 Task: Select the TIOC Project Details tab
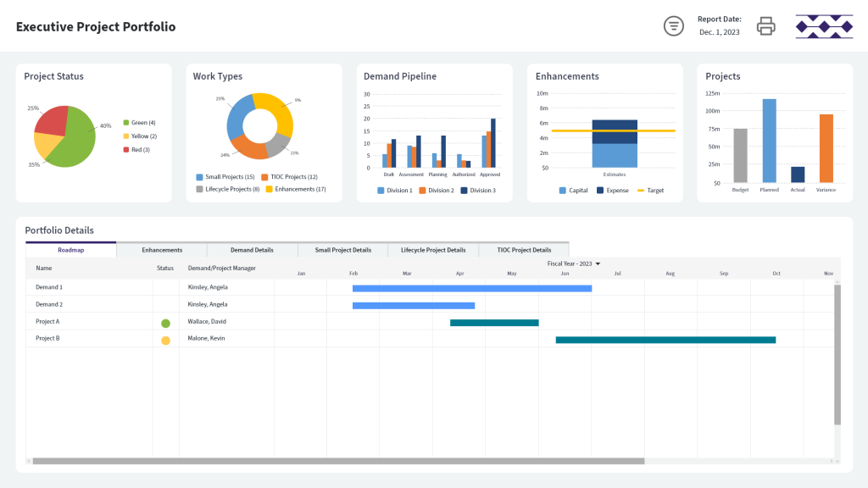tap(524, 250)
